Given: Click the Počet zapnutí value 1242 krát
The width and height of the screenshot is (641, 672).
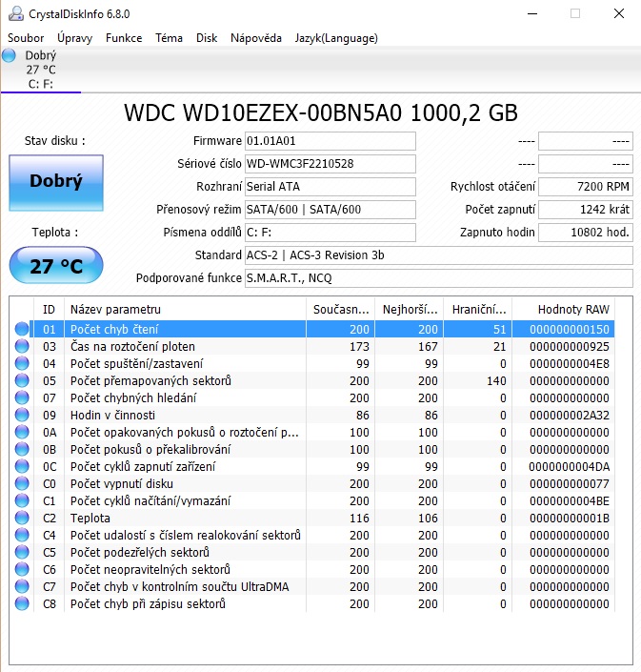Looking at the screenshot, I should pyautogui.click(x=586, y=209).
